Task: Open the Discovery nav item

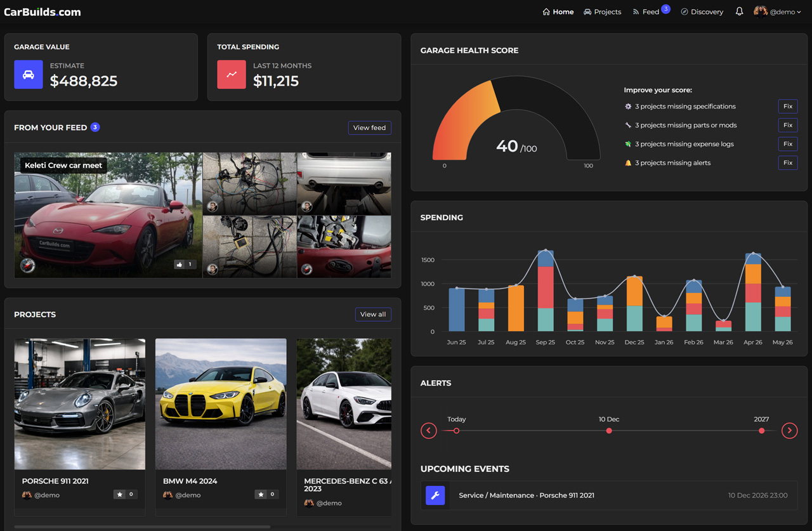Action: pyautogui.click(x=702, y=12)
